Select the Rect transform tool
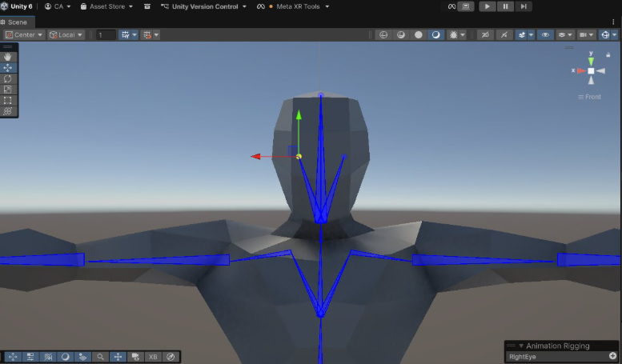 pyautogui.click(x=9, y=101)
